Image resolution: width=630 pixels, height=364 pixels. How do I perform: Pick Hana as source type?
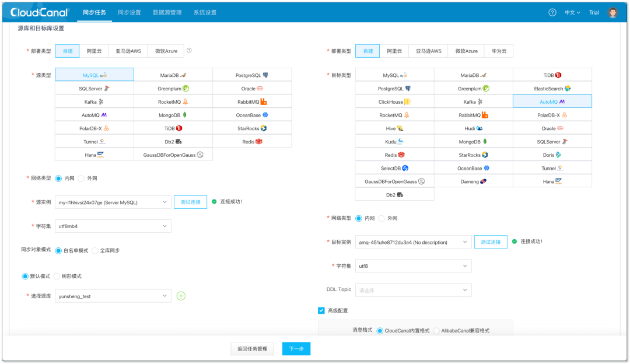point(94,155)
